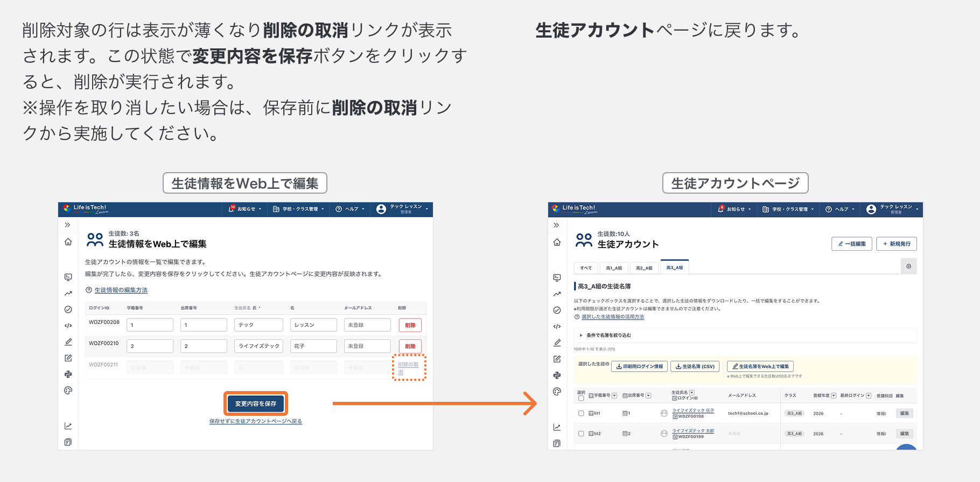
Task: Click the trend arrow icon in the Web edit page sidebar
Action: [68, 293]
